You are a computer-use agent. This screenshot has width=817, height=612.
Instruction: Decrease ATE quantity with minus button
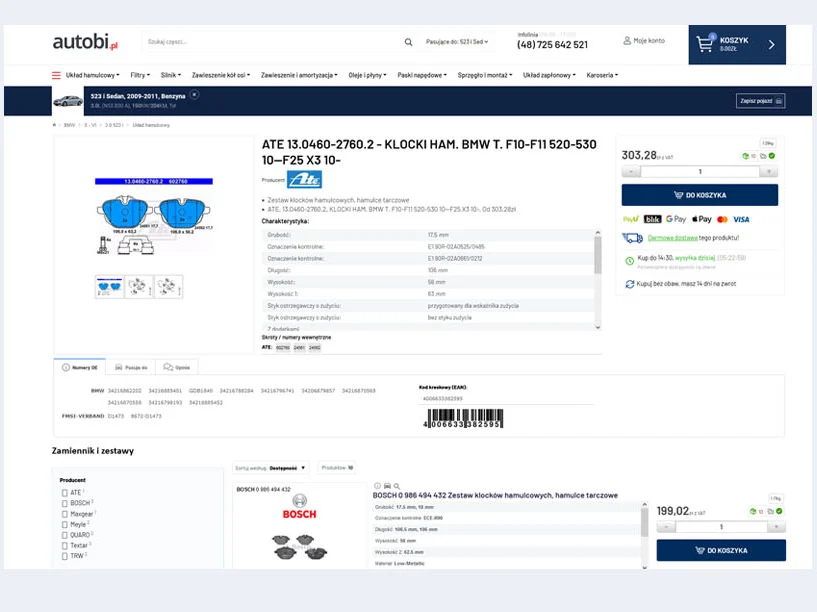(x=631, y=171)
